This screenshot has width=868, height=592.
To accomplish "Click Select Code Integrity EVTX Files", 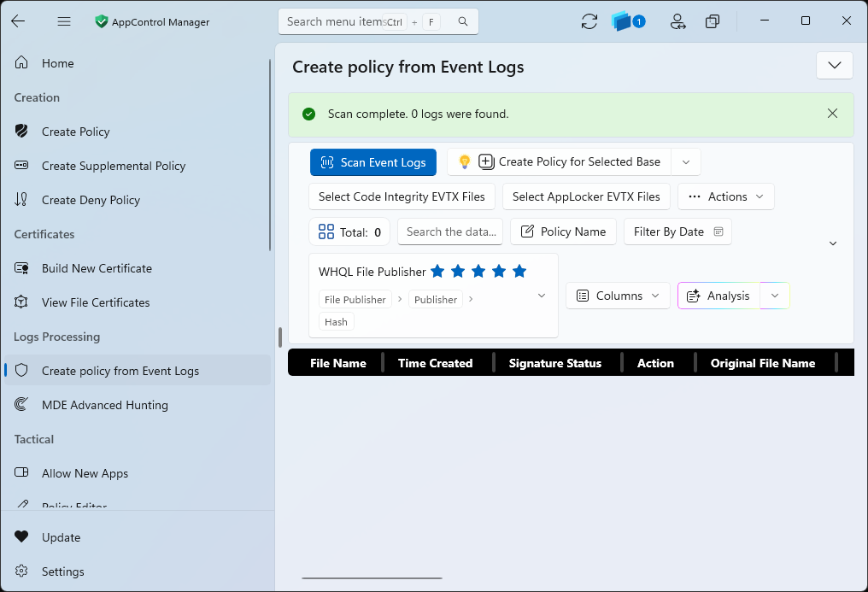I will pos(402,197).
